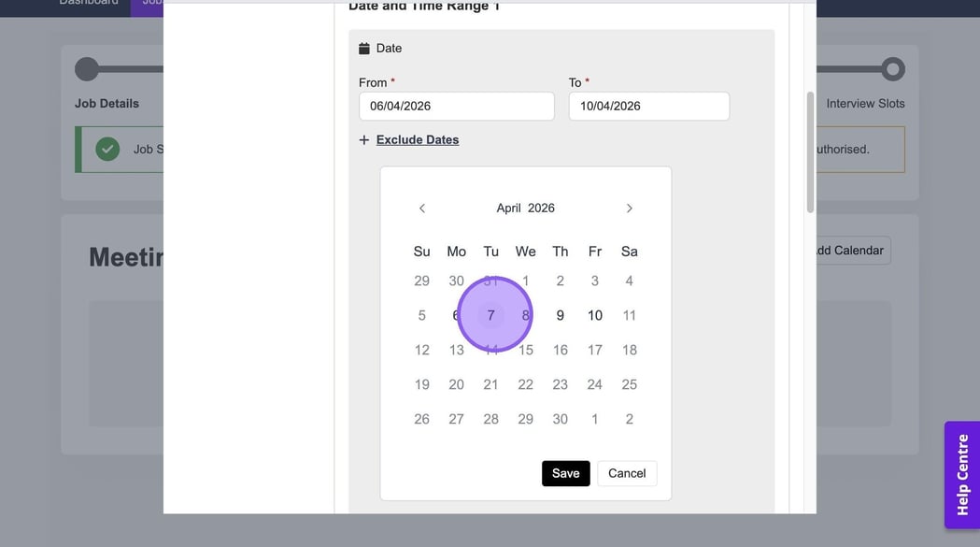980x547 pixels.
Task: Open the 2026 year selector
Action: (541, 209)
